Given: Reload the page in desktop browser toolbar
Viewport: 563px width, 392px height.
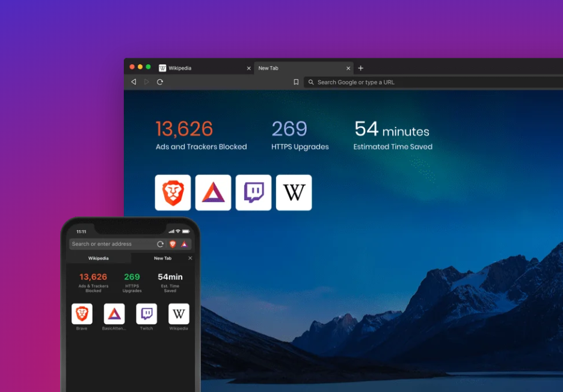Looking at the screenshot, I should (x=160, y=82).
